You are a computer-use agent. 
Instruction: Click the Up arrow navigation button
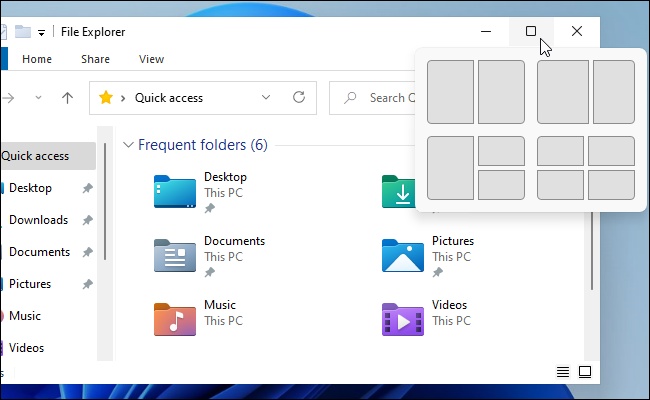[67, 98]
